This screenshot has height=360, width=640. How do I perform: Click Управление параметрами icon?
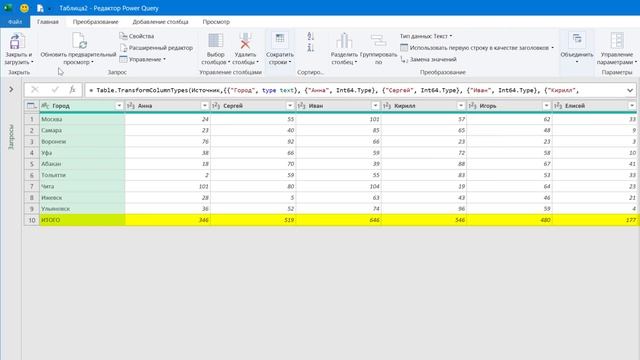(617, 41)
